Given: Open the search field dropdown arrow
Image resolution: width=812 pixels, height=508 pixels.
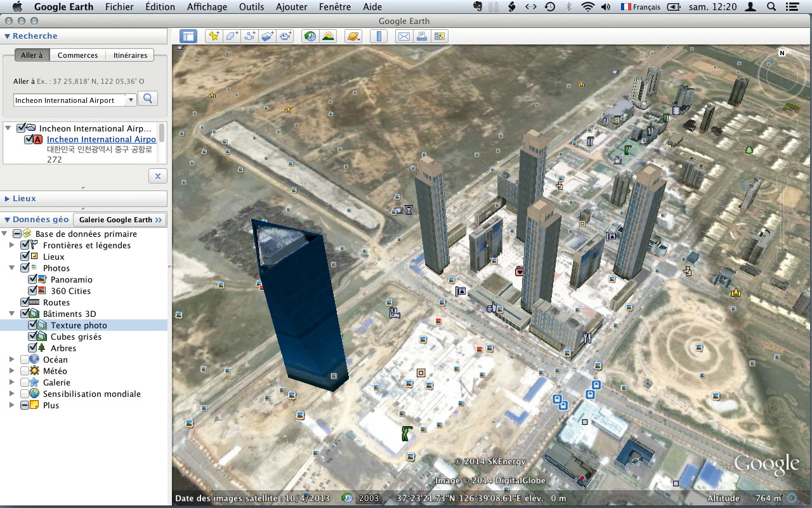Looking at the screenshot, I should pyautogui.click(x=131, y=99).
